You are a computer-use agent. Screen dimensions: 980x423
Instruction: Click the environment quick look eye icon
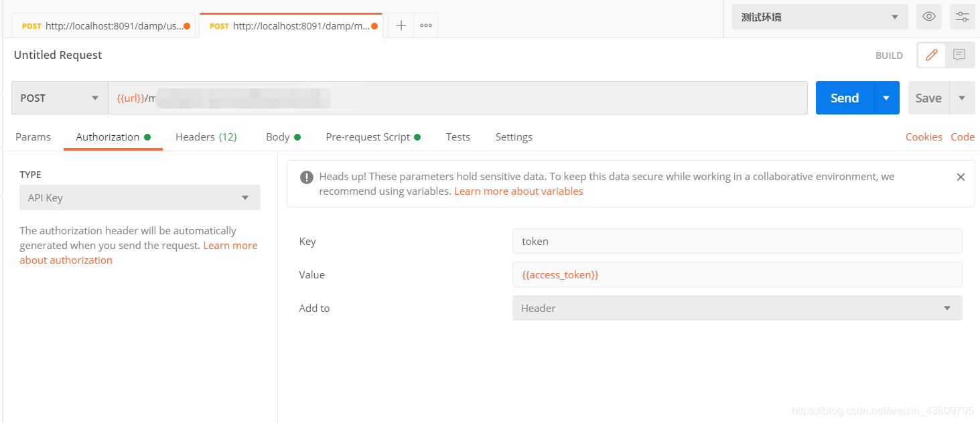[x=928, y=17]
